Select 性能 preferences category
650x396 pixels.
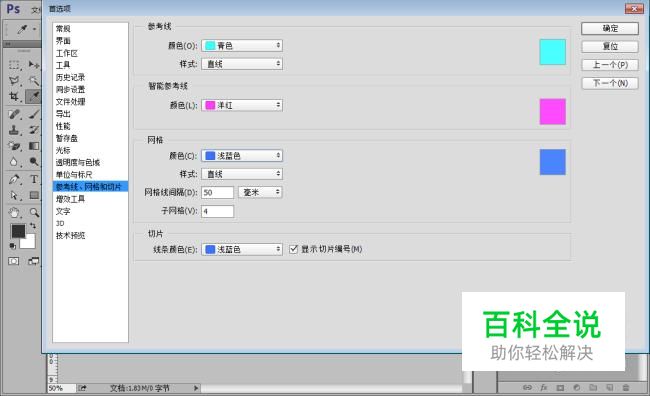[x=63, y=126]
